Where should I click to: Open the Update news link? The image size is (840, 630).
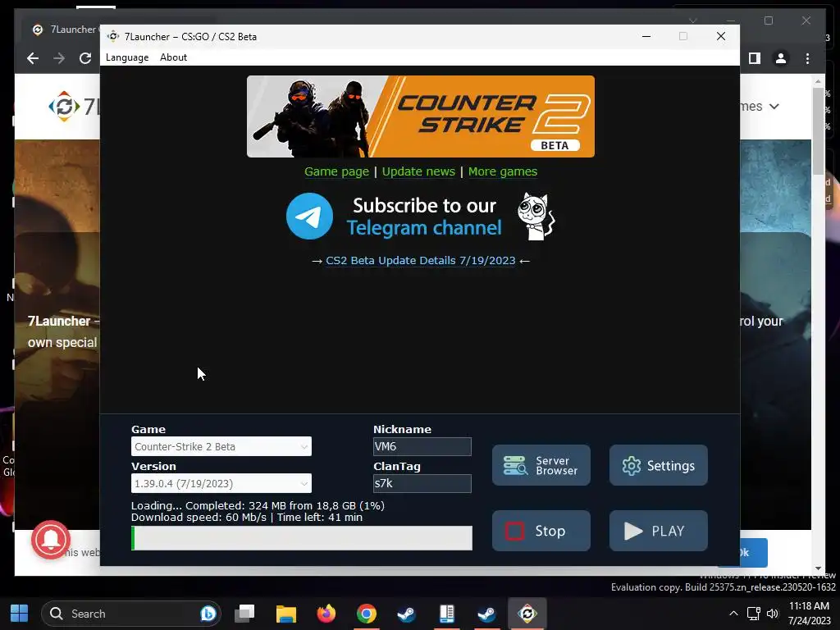[418, 171]
